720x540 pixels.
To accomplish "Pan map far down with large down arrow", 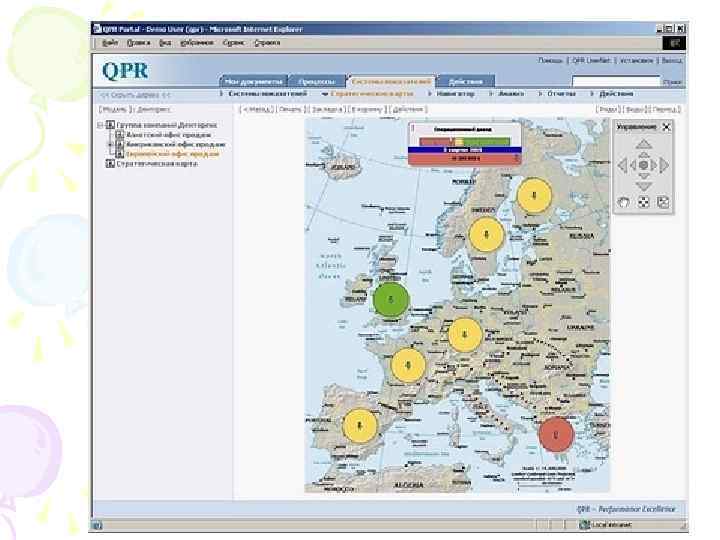I will 643,186.
